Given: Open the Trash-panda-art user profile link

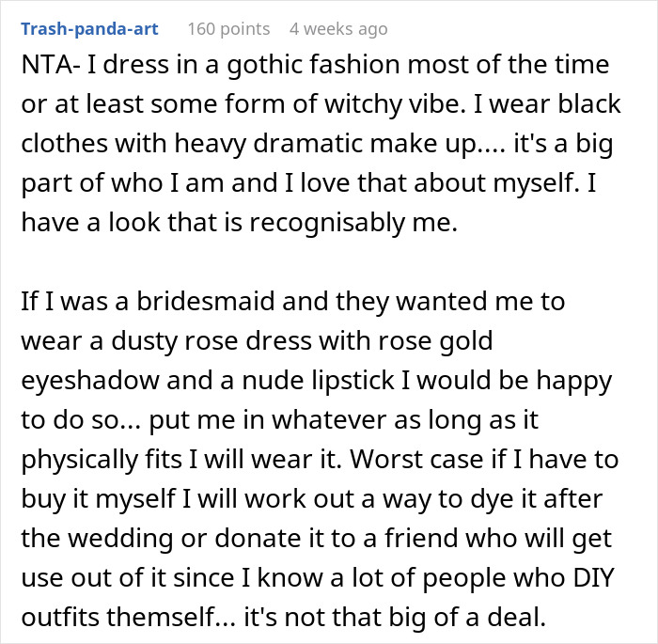Looking at the screenshot, I should (x=90, y=29).
